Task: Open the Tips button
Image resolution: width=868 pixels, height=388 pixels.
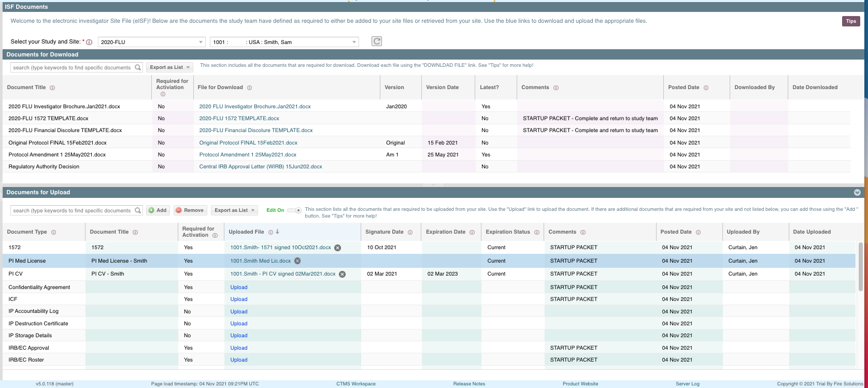Action: 851,21
